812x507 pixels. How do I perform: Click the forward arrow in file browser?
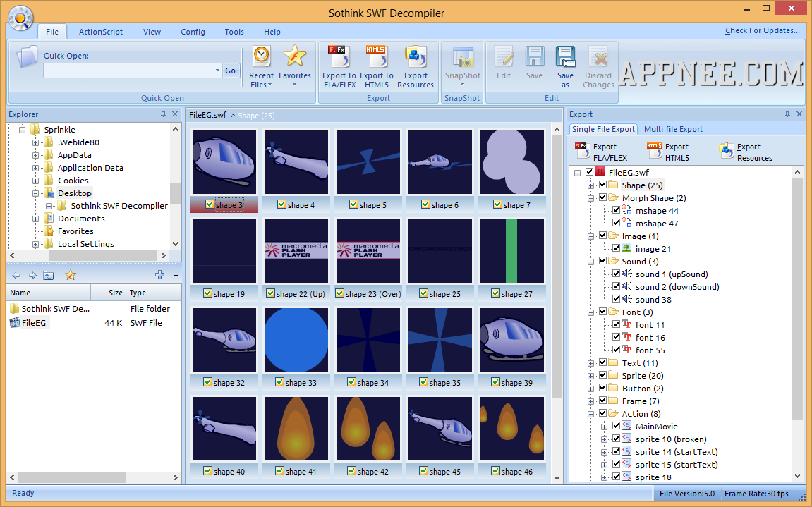[32, 276]
